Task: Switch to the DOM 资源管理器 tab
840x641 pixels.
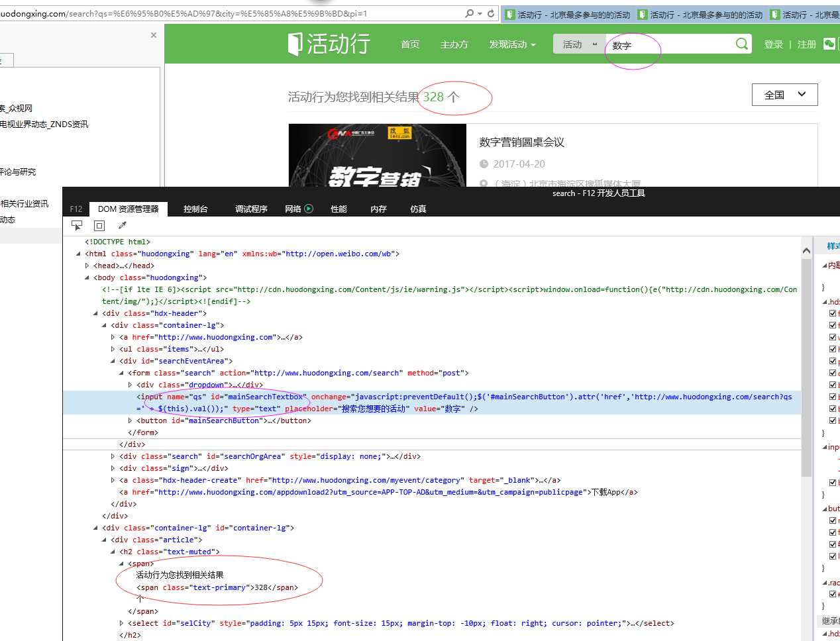Action: [x=129, y=209]
